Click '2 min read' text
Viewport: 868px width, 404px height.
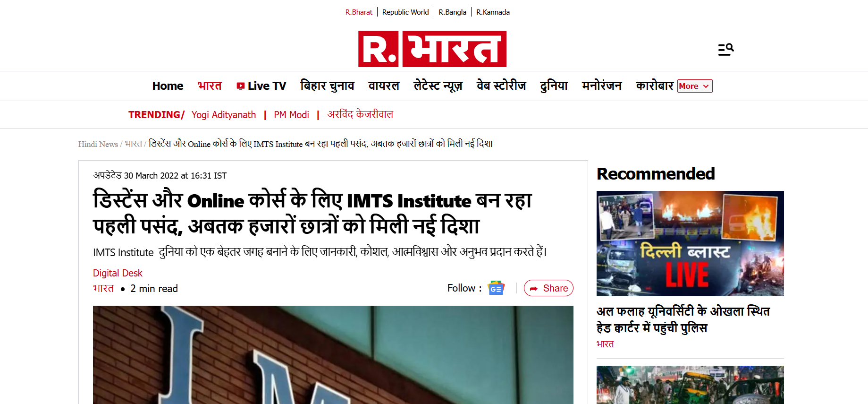click(154, 289)
